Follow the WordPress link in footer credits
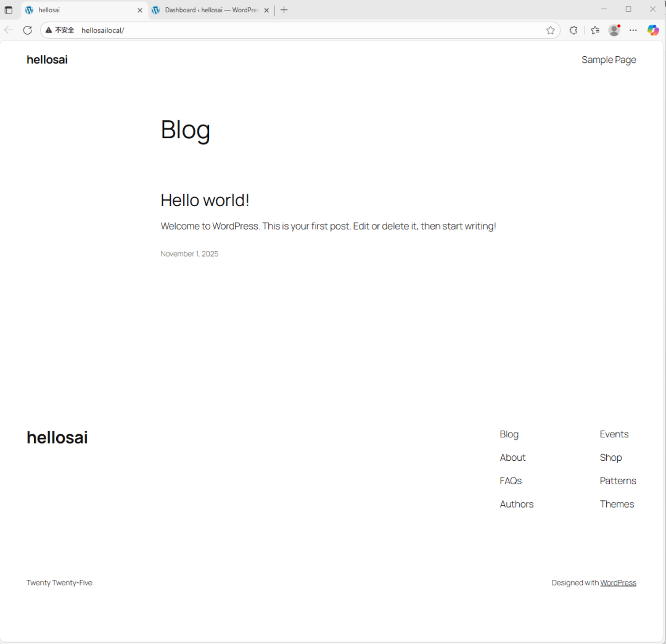 click(x=618, y=582)
